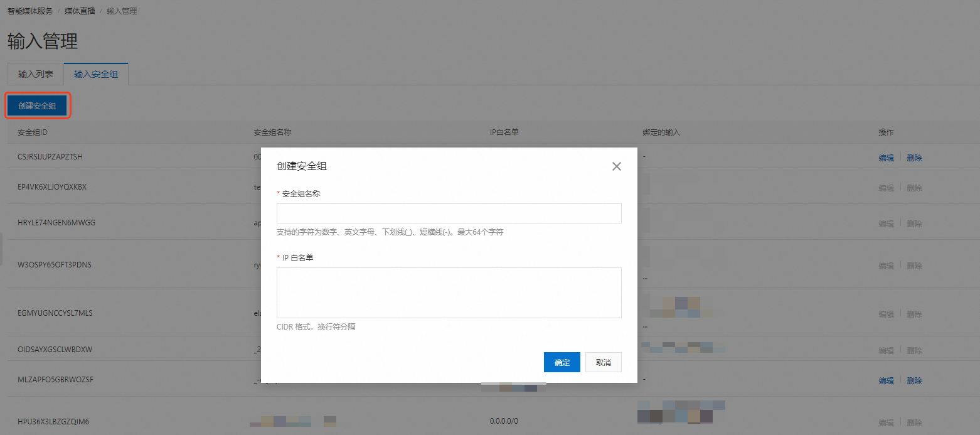Click 编辑 in row EP4VK6XLJOYQXKBX
This screenshot has height=435, width=980.
click(886, 188)
